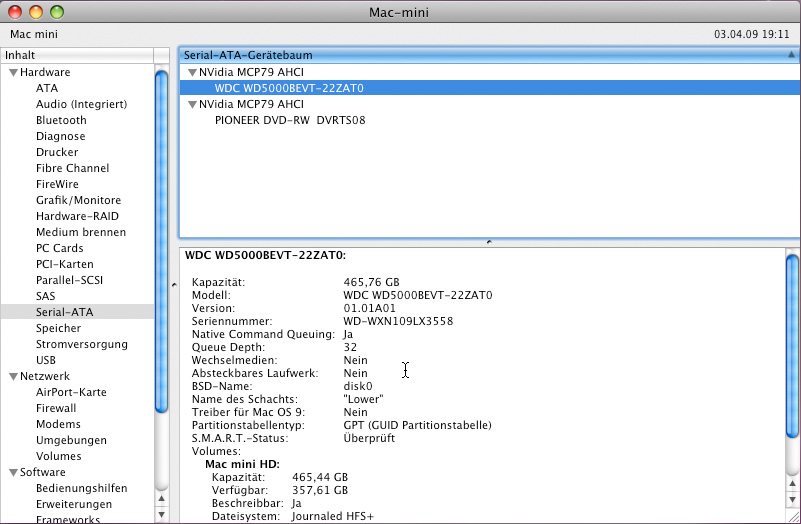Click the yellow minimize window button
Screen dimensions: 801x524
[x=36, y=12]
